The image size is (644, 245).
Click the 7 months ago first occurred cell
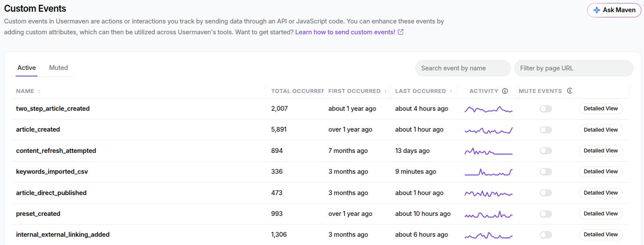348,151
